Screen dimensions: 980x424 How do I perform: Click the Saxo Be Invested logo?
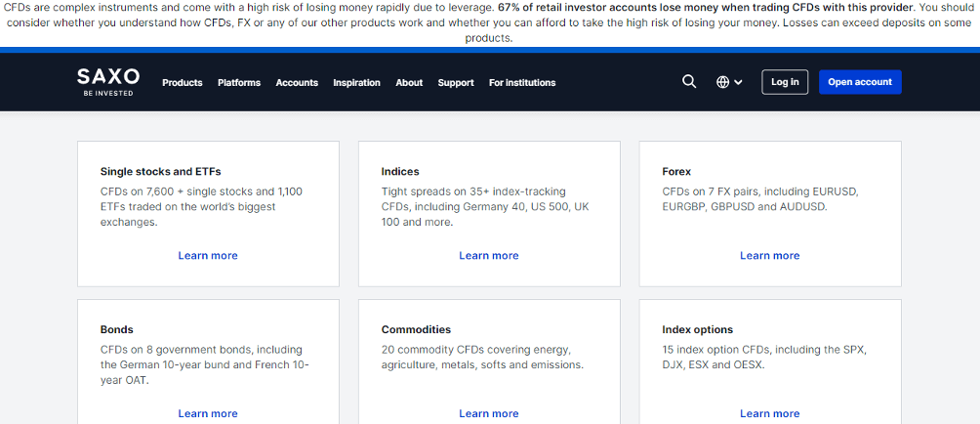click(x=108, y=81)
